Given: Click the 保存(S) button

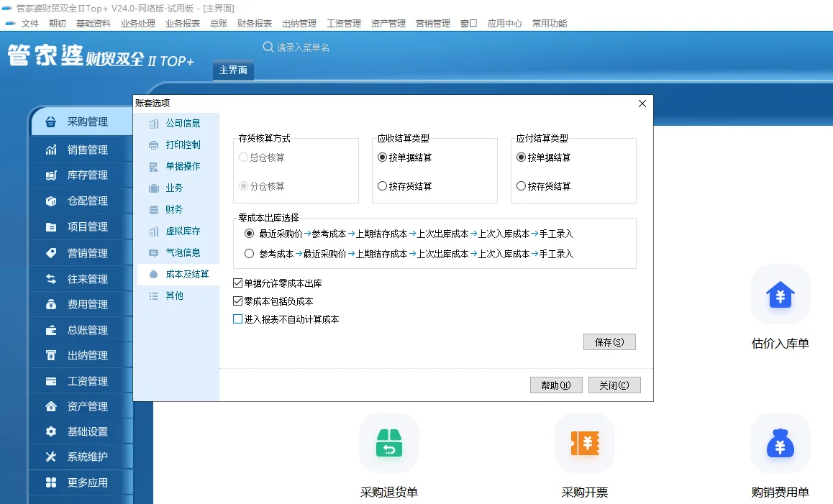Looking at the screenshot, I should click(609, 342).
